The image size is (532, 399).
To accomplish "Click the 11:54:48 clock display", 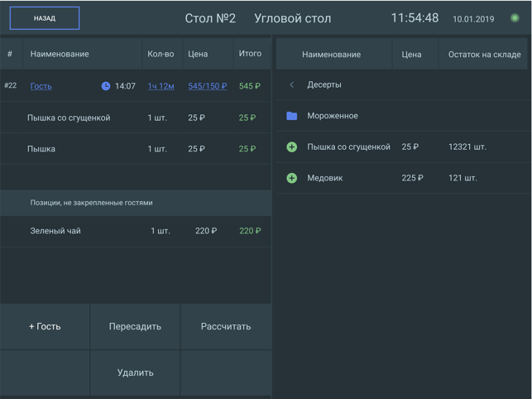I will (415, 18).
